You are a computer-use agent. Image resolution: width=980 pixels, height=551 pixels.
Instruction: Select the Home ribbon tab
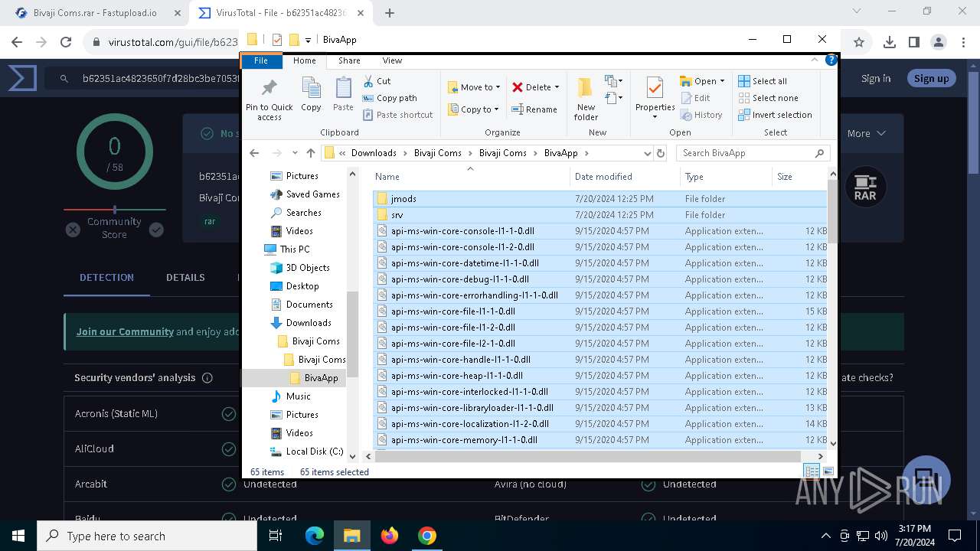click(x=304, y=60)
